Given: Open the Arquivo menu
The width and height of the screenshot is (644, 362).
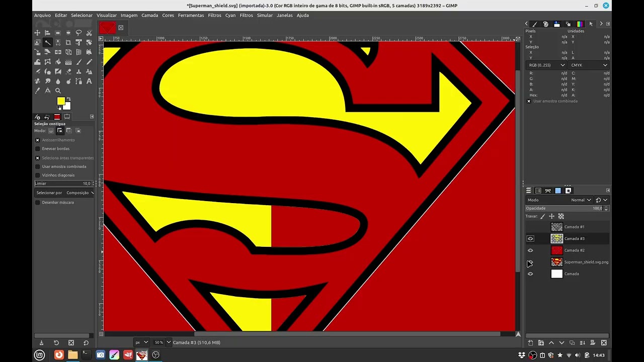Looking at the screenshot, I should 42,15.
